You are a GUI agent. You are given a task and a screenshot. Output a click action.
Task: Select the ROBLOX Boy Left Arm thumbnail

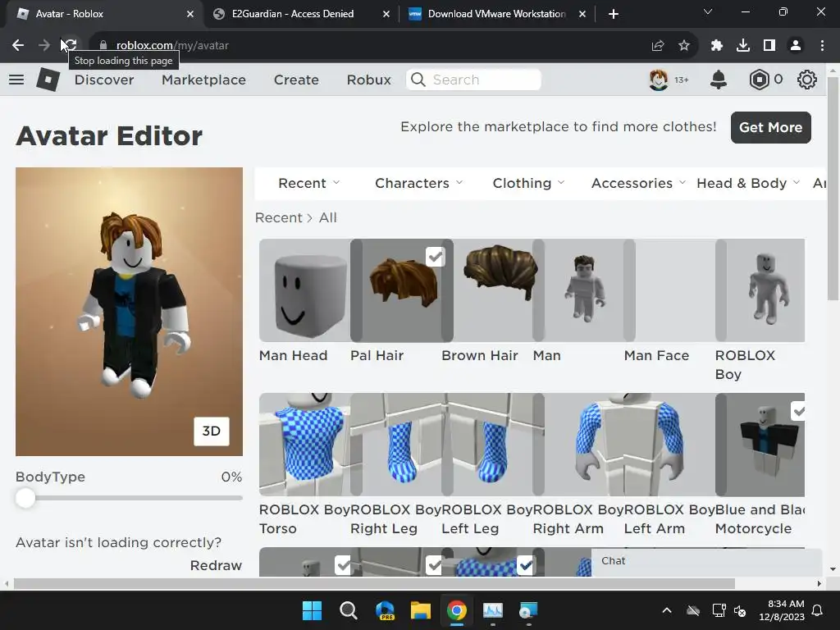point(669,445)
